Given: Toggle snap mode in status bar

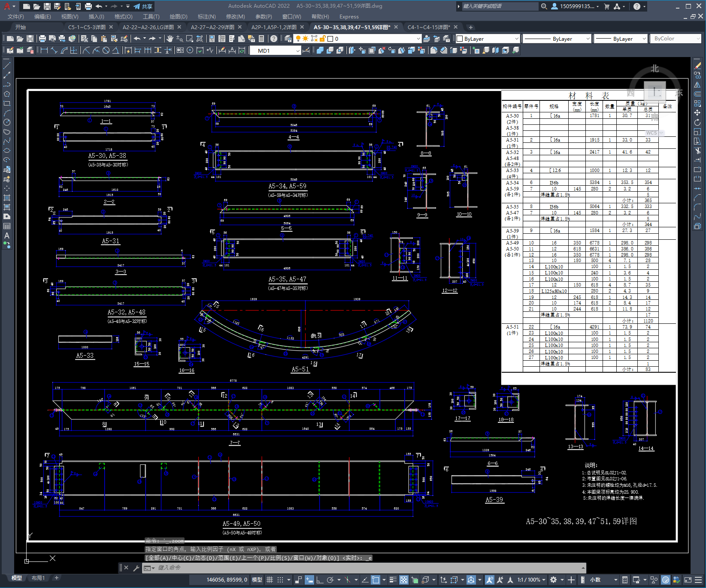Looking at the screenshot, I should pyautogui.click(x=280, y=580).
